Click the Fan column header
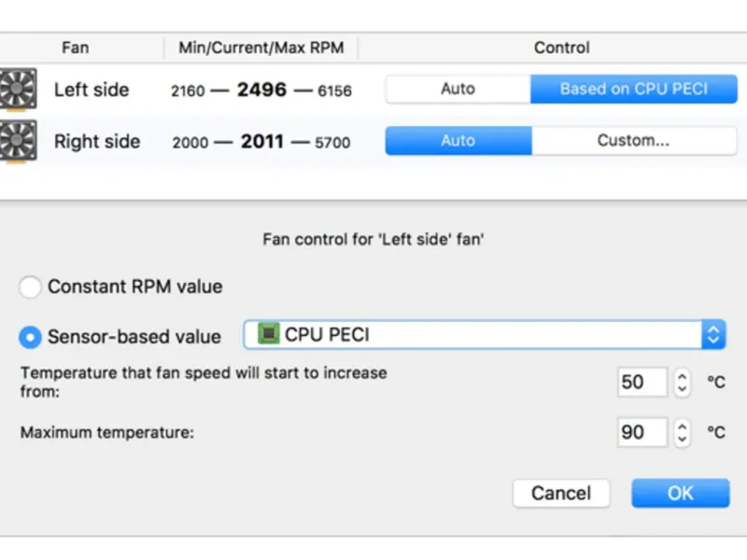Image resolution: width=747 pixels, height=560 pixels. pos(75,48)
